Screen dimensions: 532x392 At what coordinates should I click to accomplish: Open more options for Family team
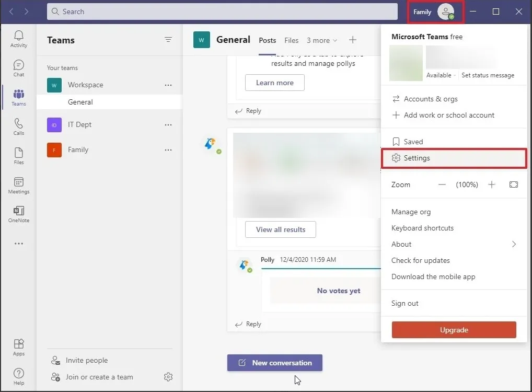click(168, 149)
